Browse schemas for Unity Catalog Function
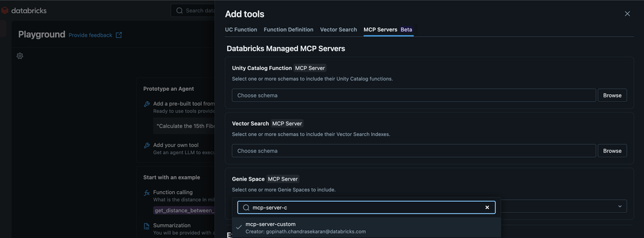Image resolution: width=644 pixels, height=238 pixels. [x=612, y=95]
